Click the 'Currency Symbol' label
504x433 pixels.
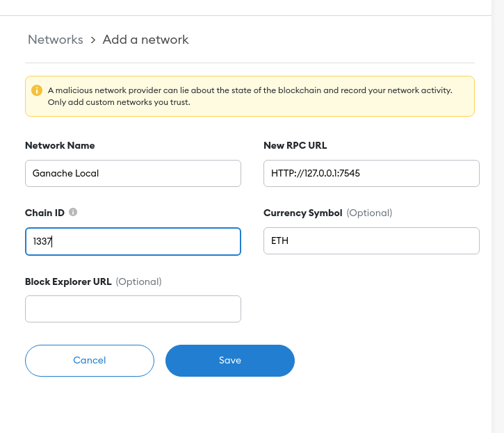(302, 213)
